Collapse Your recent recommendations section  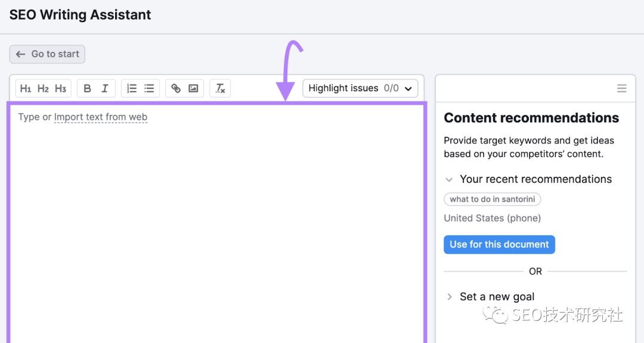coord(450,179)
